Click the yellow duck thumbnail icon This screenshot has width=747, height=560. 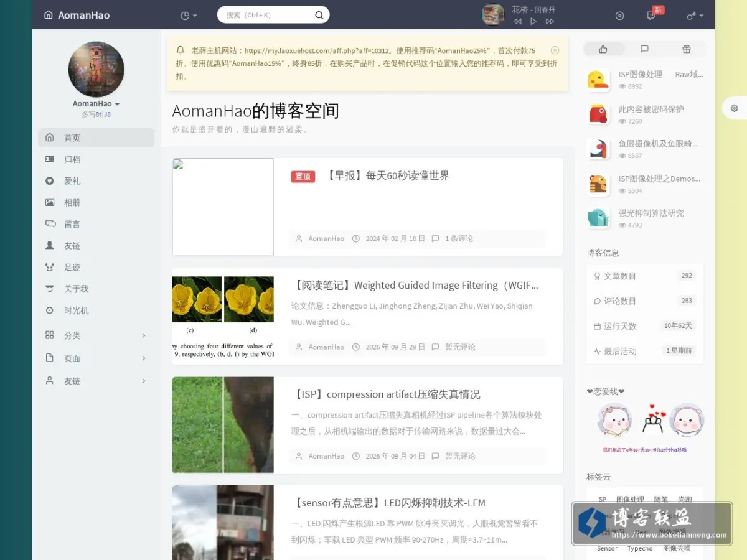(x=598, y=80)
